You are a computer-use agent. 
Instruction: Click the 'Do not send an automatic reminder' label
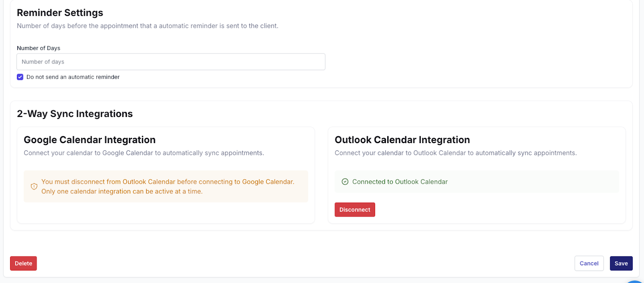[x=73, y=77]
